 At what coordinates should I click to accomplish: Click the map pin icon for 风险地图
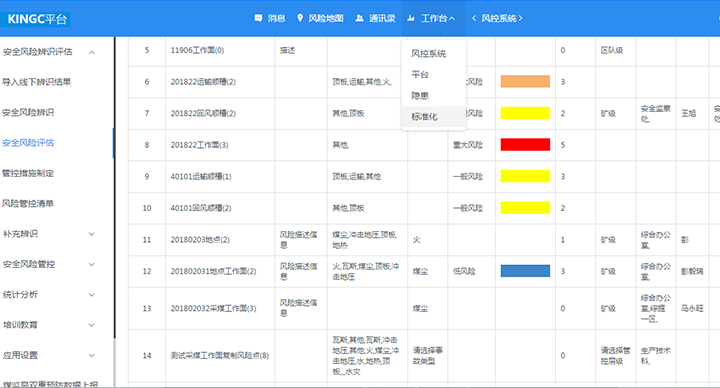pyautogui.click(x=300, y=18)
